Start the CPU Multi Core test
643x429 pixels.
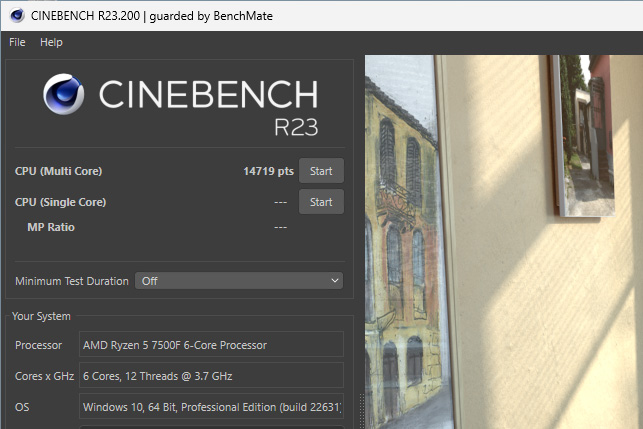[x=321, y=171]
